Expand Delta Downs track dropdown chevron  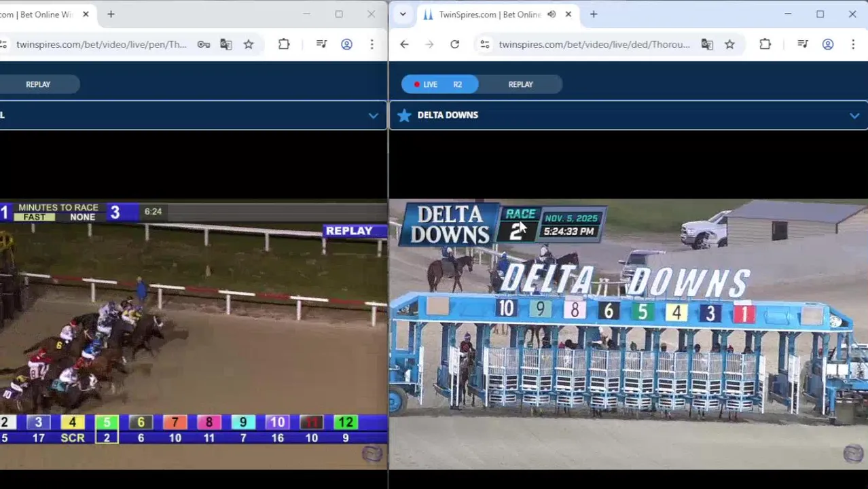pyautogui.click(x=854, y=115)
